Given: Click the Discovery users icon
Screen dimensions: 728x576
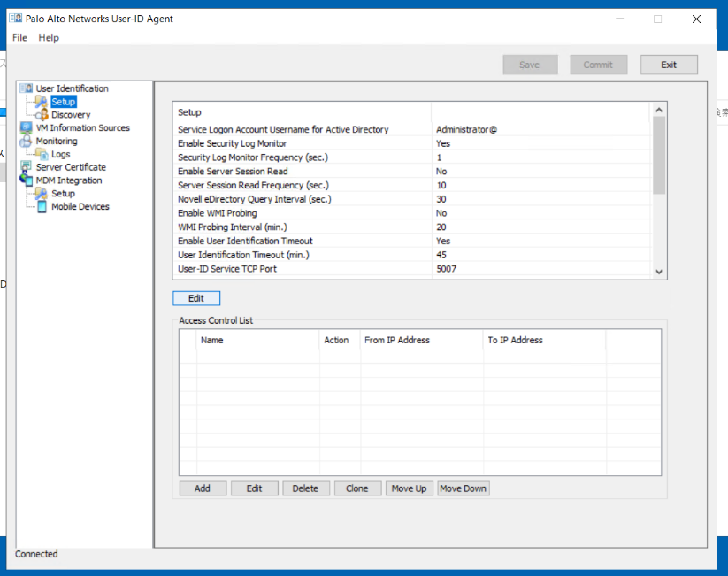Looking at the screenshot, I should pyautogui.click(x=42, y=114).
